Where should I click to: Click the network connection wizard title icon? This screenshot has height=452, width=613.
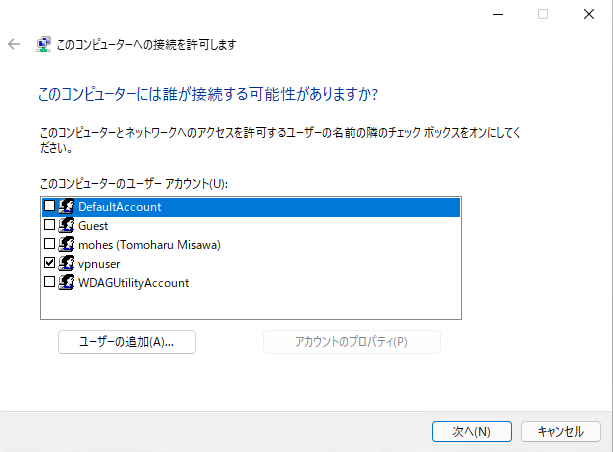[43, 45]
